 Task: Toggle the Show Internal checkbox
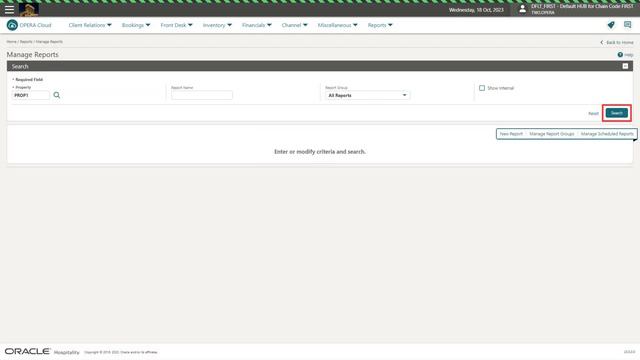tap(482, 88)
